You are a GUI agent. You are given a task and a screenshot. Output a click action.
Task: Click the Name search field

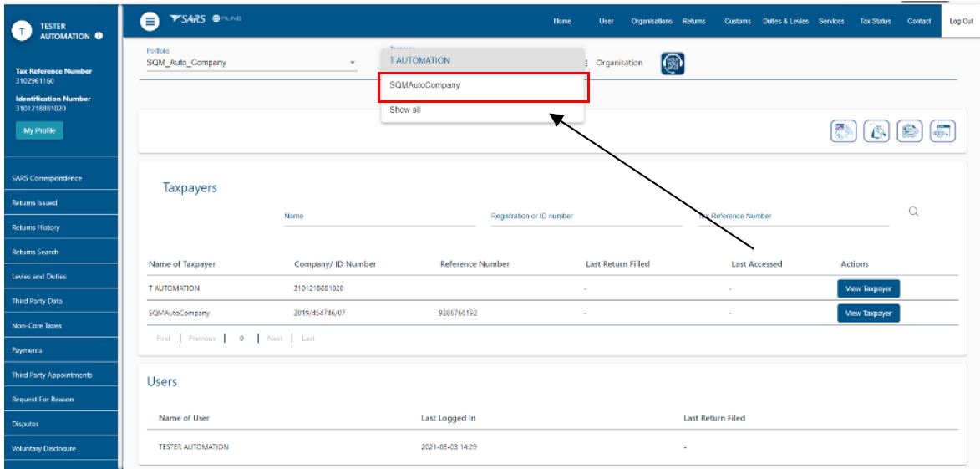(379, 217)
